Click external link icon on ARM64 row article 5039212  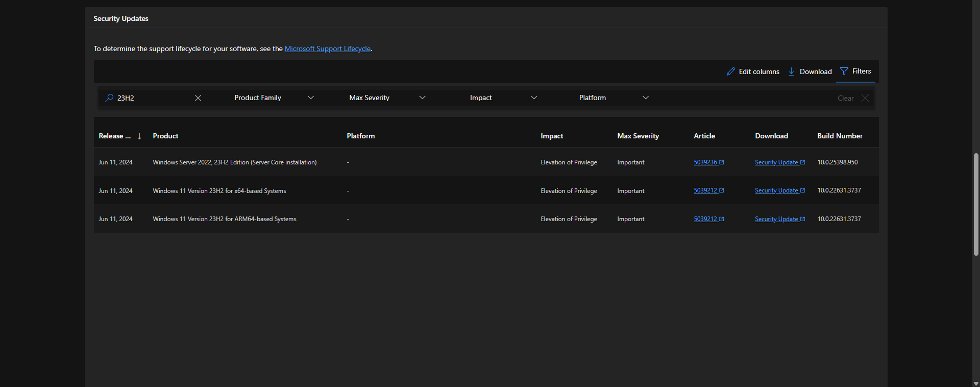coord(722,219)
